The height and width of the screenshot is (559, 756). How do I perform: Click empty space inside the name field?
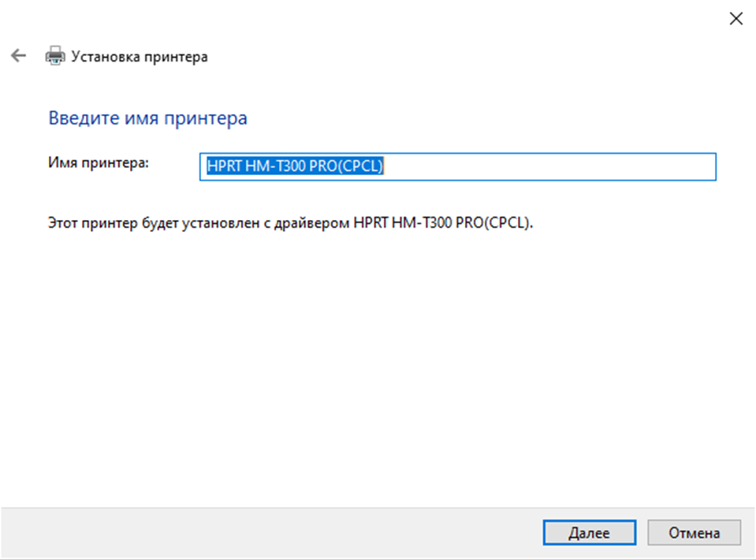tap(552, 166)
